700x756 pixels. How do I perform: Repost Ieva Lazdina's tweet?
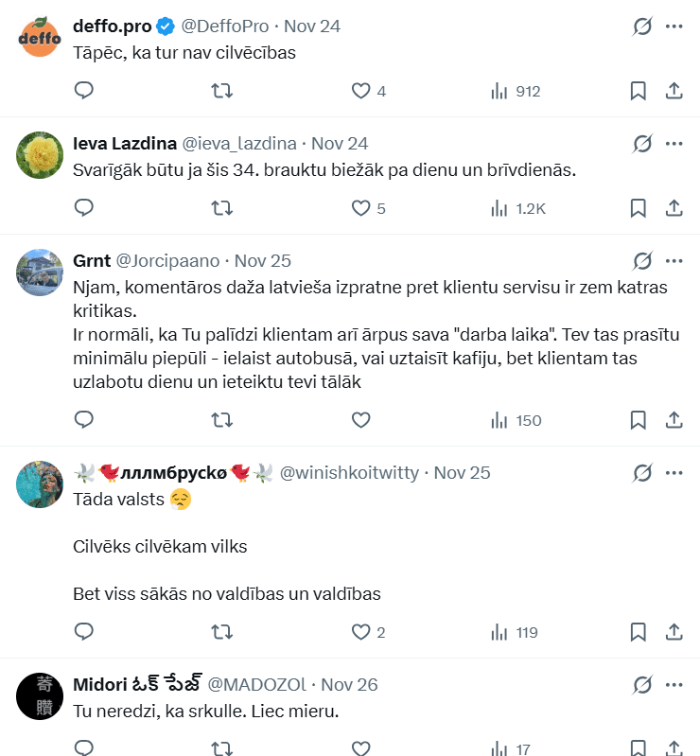[x=221, y=208]
